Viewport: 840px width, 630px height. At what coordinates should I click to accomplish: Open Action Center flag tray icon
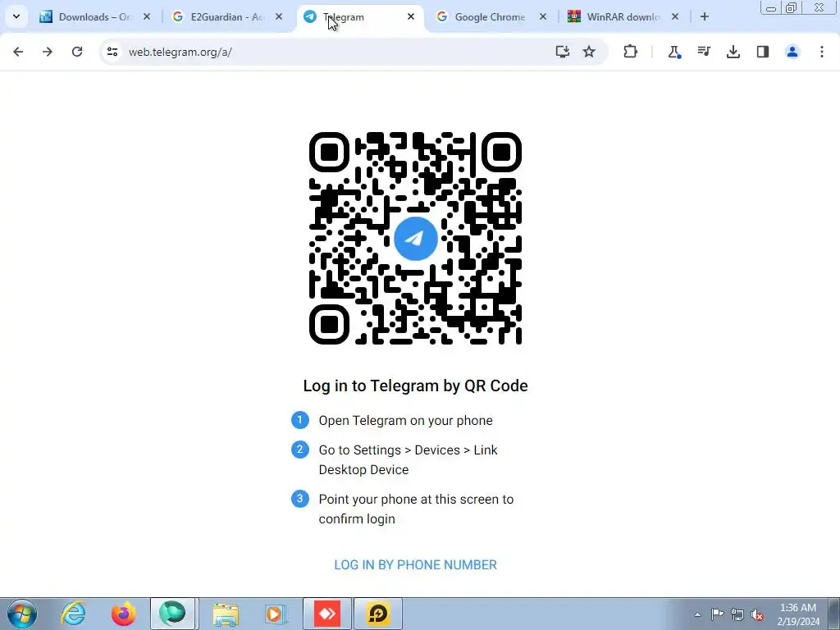[x=717, y=614]
